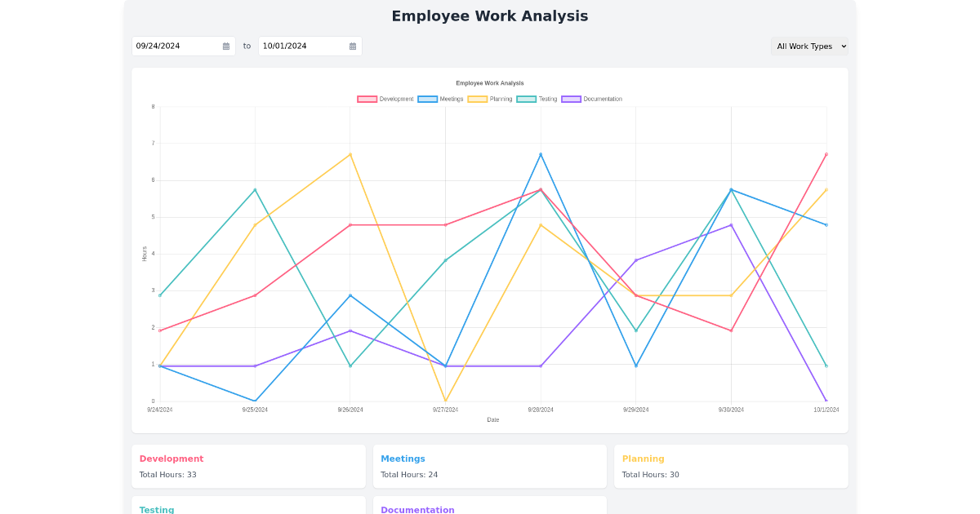Screen dimensions: 980x514
Task: Open the start date calendar picker
Action: [226, 46]
